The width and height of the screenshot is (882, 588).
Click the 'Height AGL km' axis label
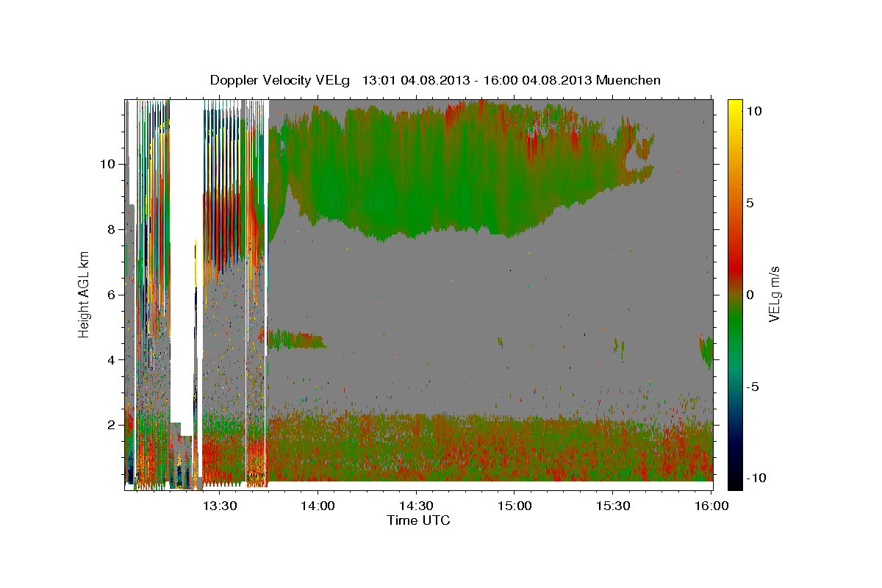pyautogui.click(x=85, y=294)
